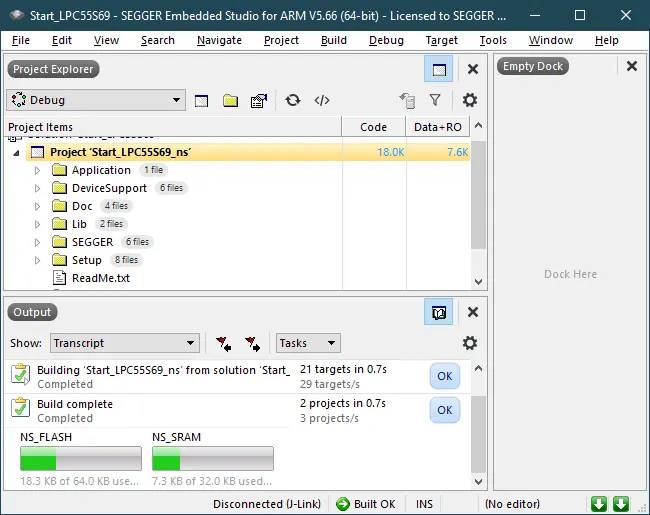Click the filter funnel icon in Project Explorer
Screen dimensions: 650x515
[x=435, y=100]
